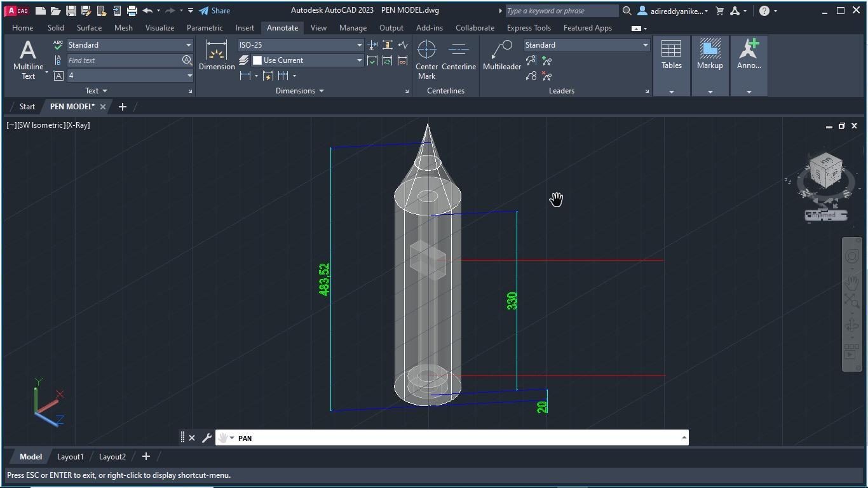Click the dimension Update tool
868x488 pixels.
(x=388, y=60)
